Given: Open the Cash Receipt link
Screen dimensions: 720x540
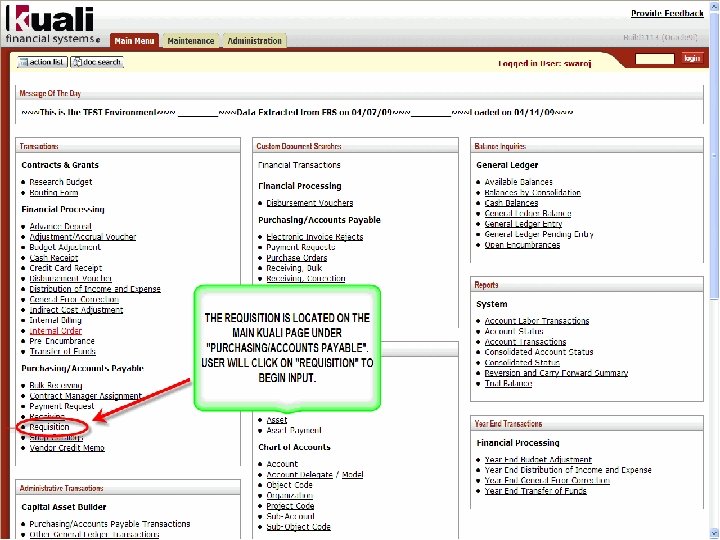Looking at the screenshot, I should coord(54,258).
